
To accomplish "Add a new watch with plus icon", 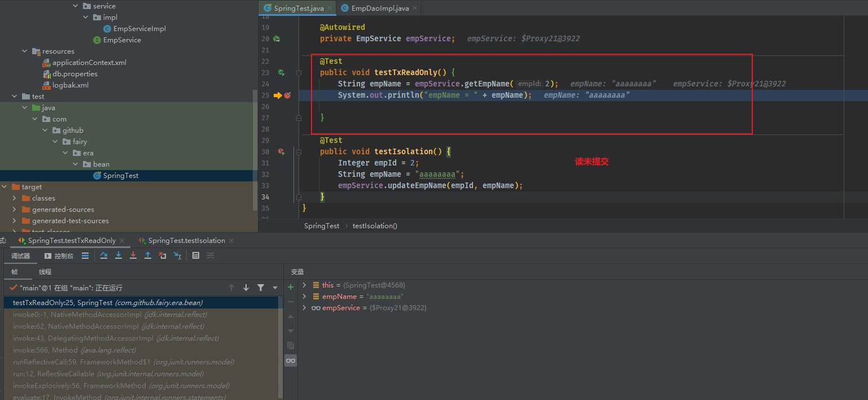I will (x=291, y=287).
